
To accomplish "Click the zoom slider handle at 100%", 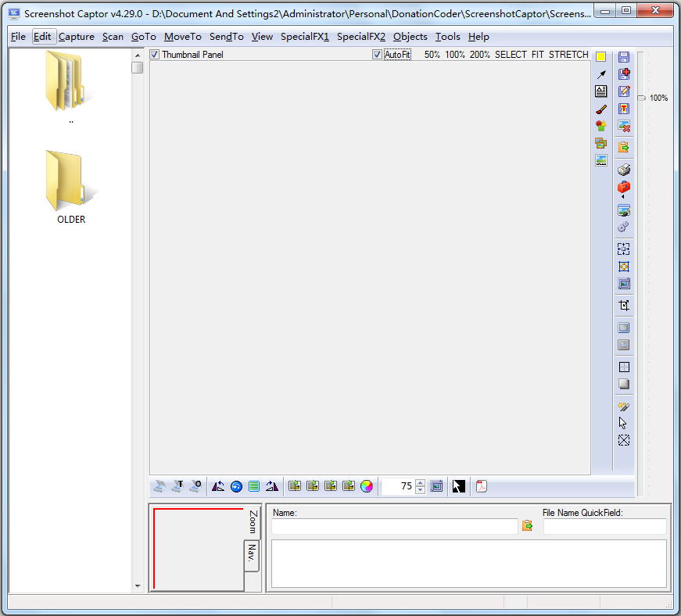I will [641, 98].
